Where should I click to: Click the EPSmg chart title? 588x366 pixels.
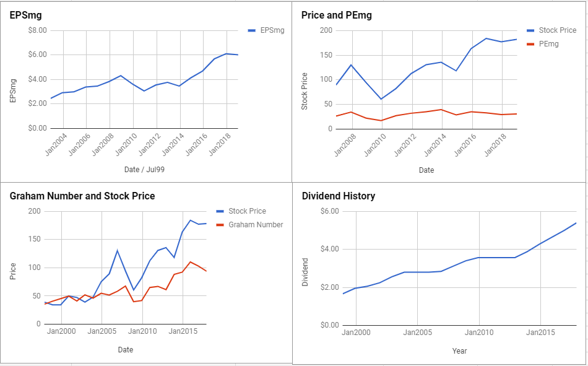click(25, 15)
